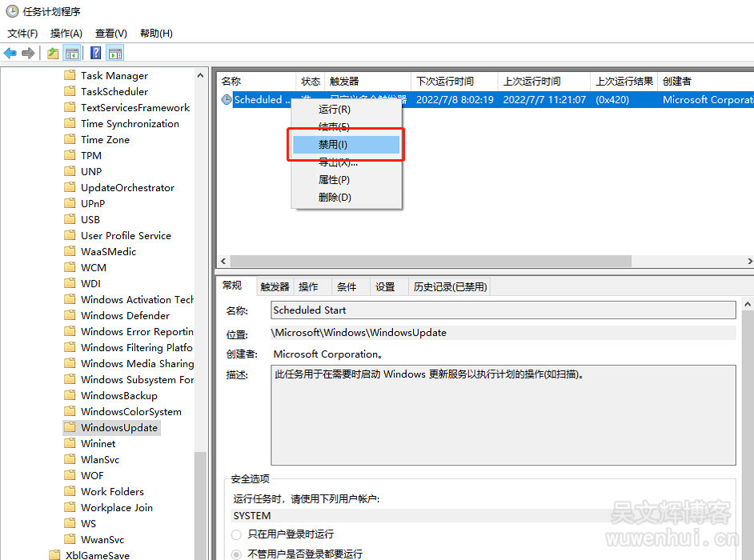Image resolution: width=754 pixels, height=560 pixels.
Task: Switch to the 触发器 tab
Action: pyautogui.click(x=275, y=286)
